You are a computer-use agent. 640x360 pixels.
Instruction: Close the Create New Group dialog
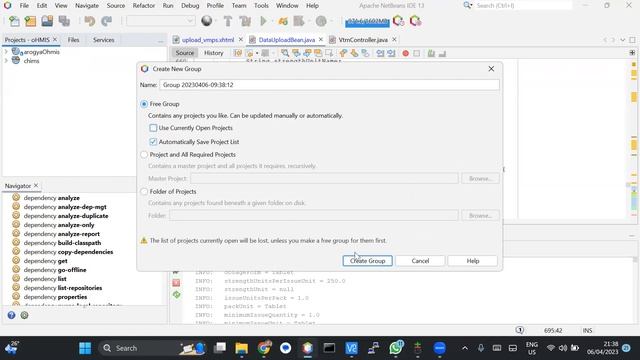(x=491, y=69)
